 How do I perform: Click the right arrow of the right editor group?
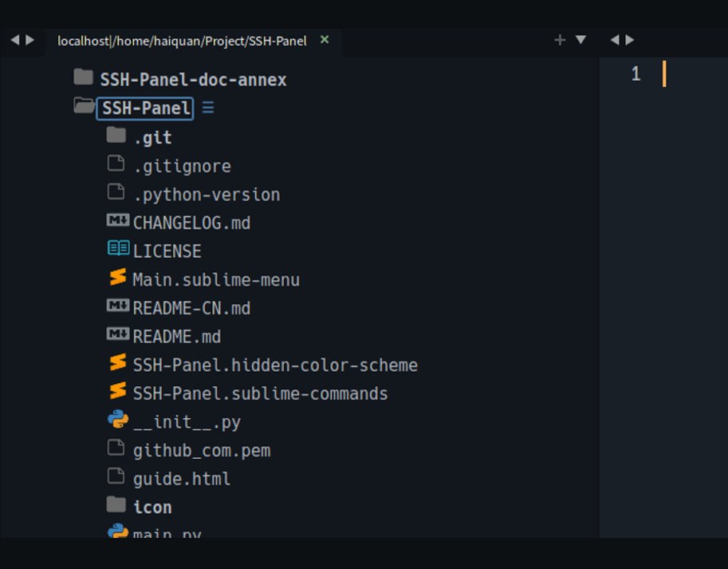point(630,40)
